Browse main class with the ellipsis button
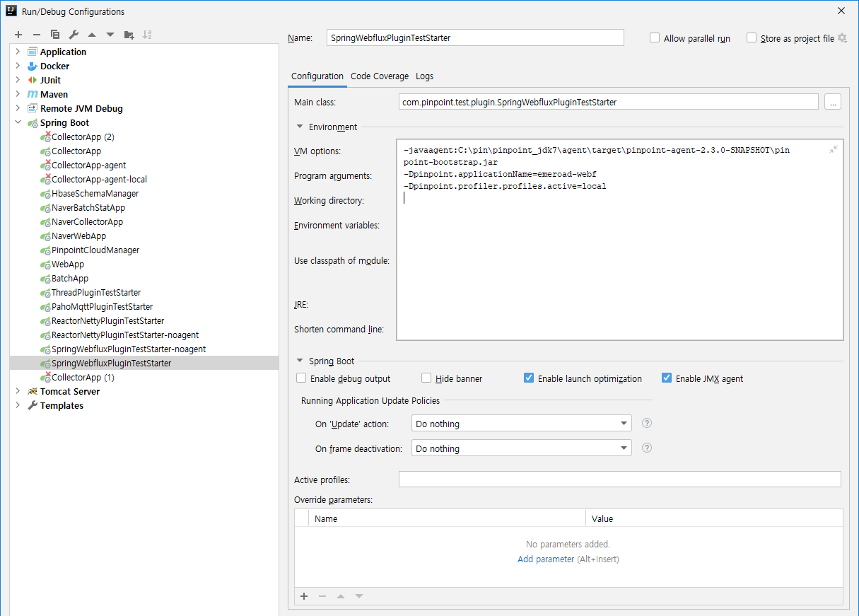This screenshot has height=616, width=859. 833,101
